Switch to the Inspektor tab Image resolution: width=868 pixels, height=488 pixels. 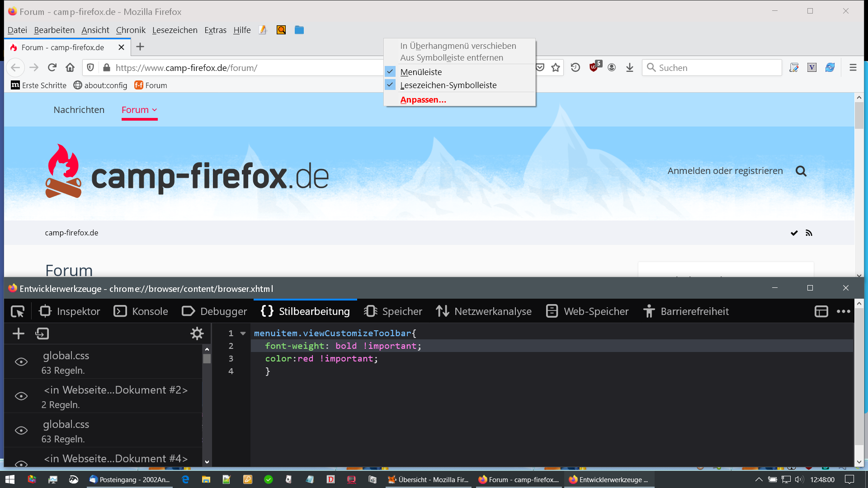[70, 311]
